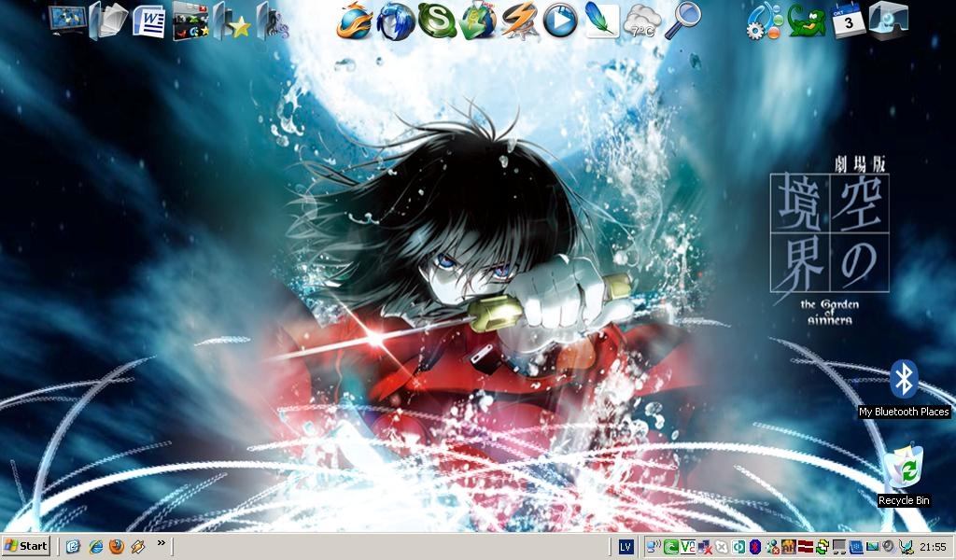Launch Internet Explorer from quick launch
The height and width of the screenshot is (560, 956).
point(95,547)
